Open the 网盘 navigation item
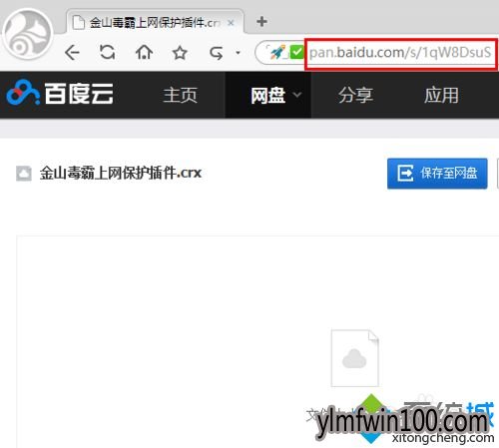Image resolution: width=499 pixels, height=448 pixels. click(268, 96)
